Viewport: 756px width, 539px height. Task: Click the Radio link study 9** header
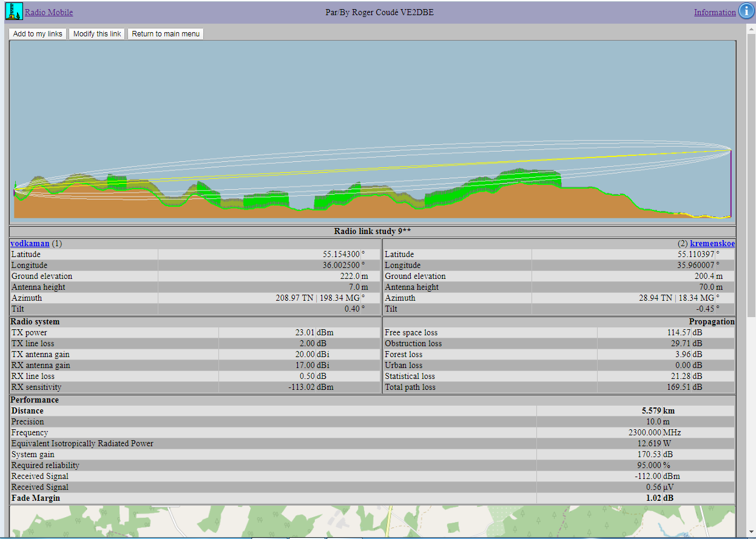click(372, 232)
